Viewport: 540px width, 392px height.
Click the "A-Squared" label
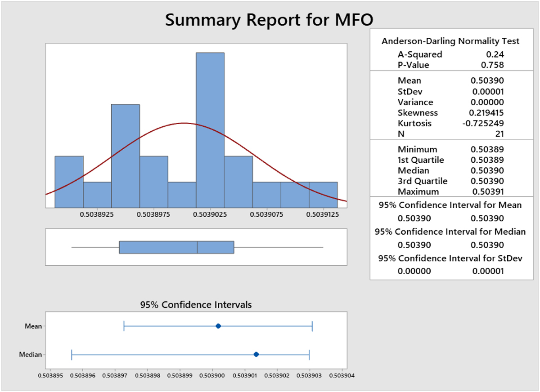[x=420, y=54]
